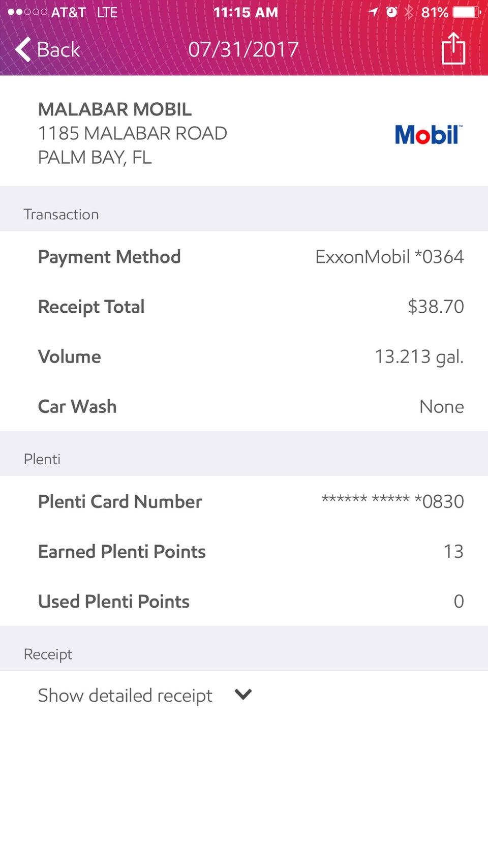Show detailed receipt text
This screenshot has width=488, height=868.
tap(125, 695)
